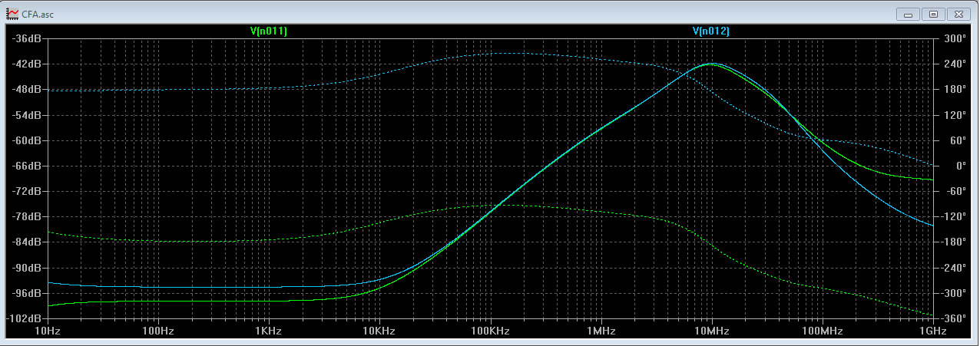Click the -60dB left axis label
The width and height of the screenshot is (980, 346).
tap(28, 140)
